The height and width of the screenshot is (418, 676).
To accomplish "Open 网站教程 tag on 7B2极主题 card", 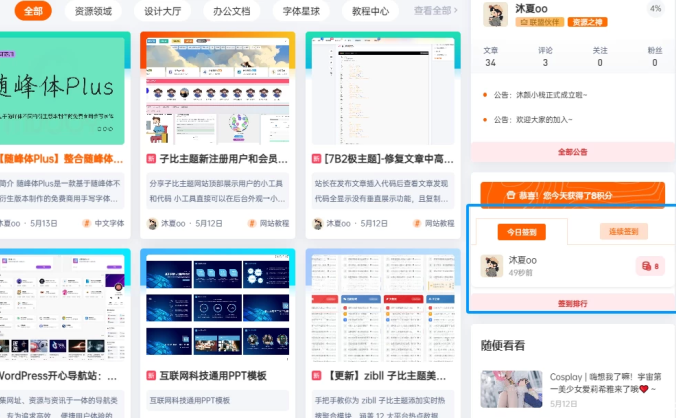I will pos(434,223).
